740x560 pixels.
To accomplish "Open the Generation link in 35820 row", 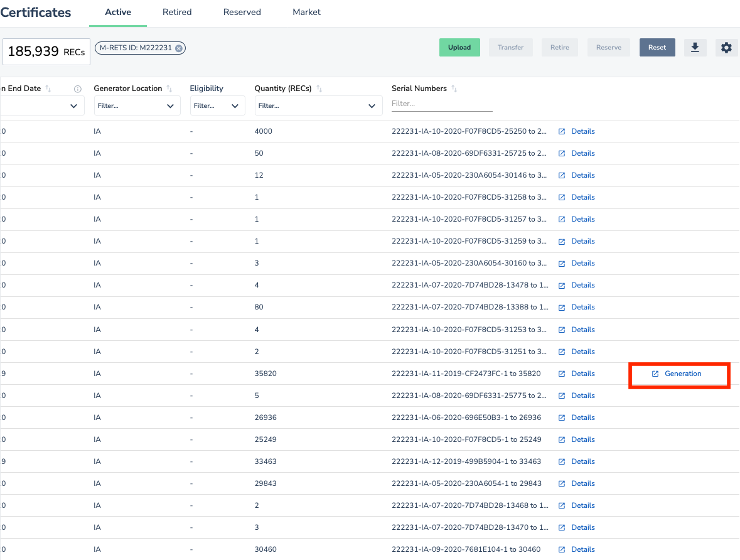I will point(683,374).
